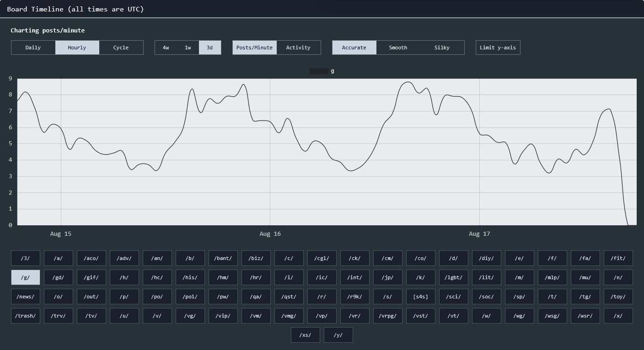Select the /sp/ board
Screen dimensions: 644x350
pos(520,297)
